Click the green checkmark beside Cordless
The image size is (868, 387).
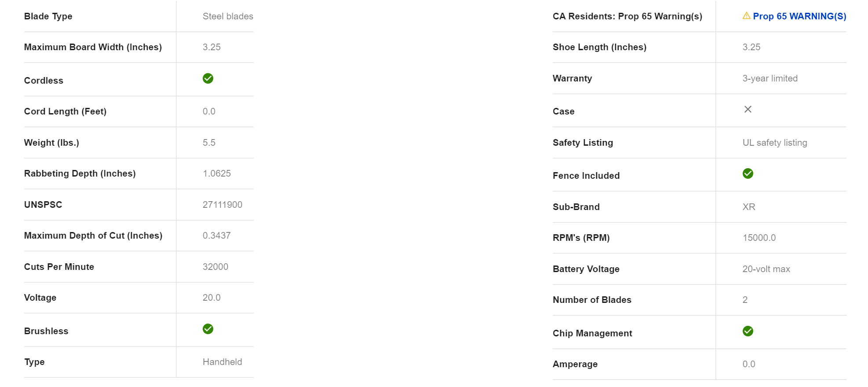(208, 78)
